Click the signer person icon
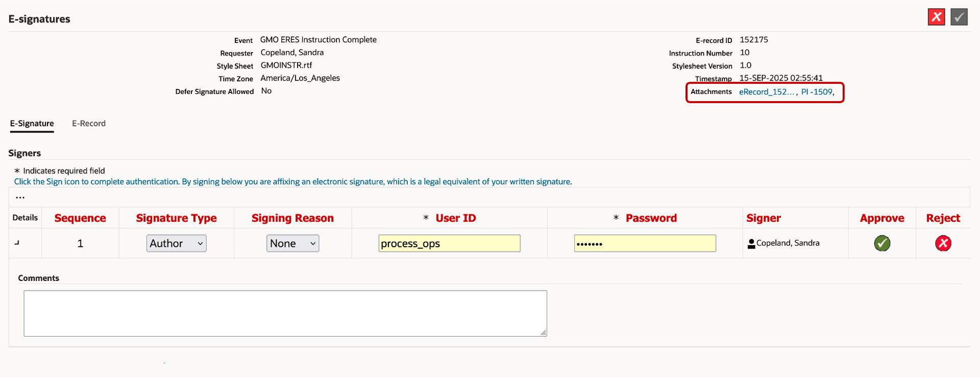Viewport: 980px width, 378px height. pyautogui.click(x=751, y=244)
